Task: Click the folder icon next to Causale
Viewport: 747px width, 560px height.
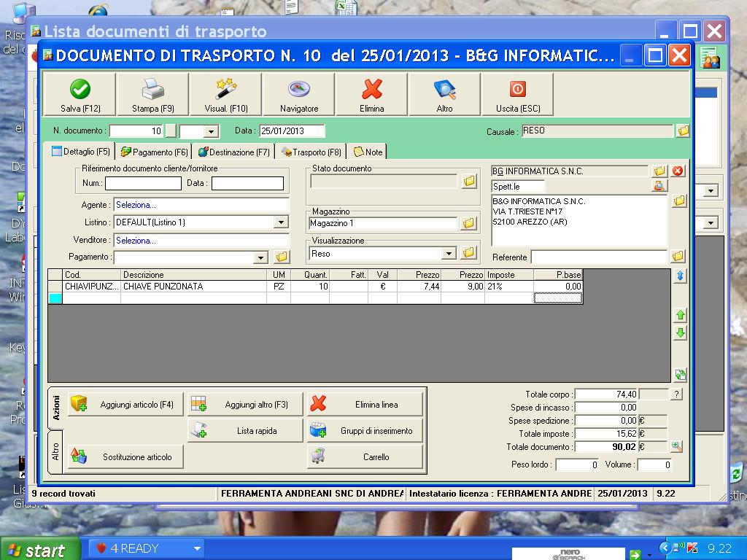Action: (683, 131)
